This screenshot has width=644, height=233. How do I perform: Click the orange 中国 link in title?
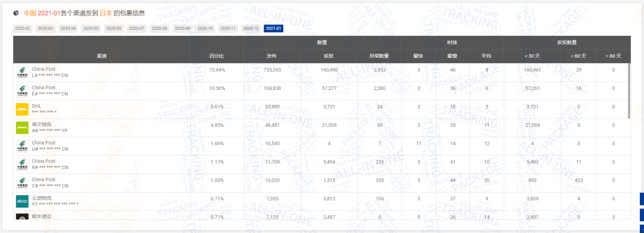coord(30,13)
